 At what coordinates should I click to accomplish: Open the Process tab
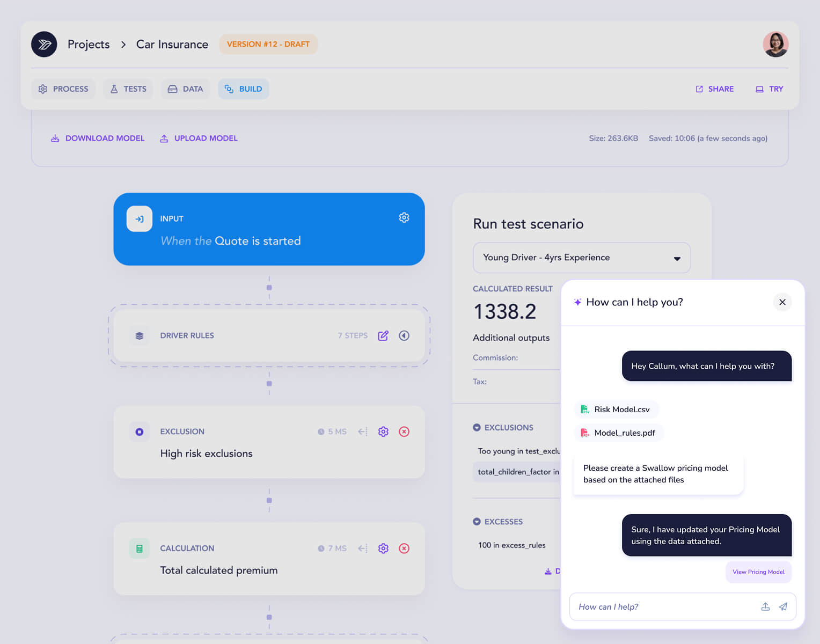click(63, 89)
